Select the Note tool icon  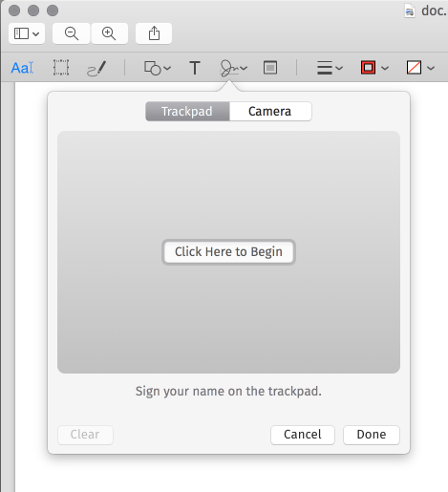tap(270, 68)
